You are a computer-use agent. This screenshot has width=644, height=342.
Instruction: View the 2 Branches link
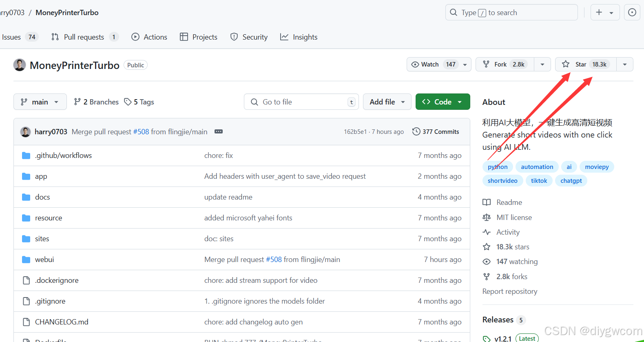click(x=96, y=102)
